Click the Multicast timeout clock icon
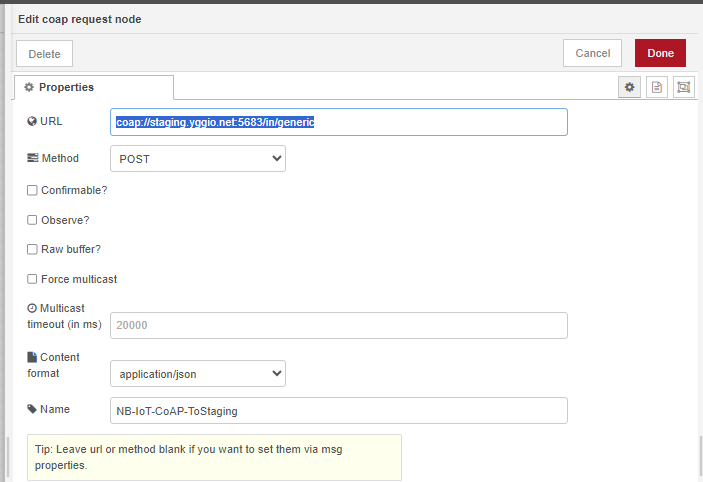This screenshot has width=703, height=482. click(x=32, y=308)
